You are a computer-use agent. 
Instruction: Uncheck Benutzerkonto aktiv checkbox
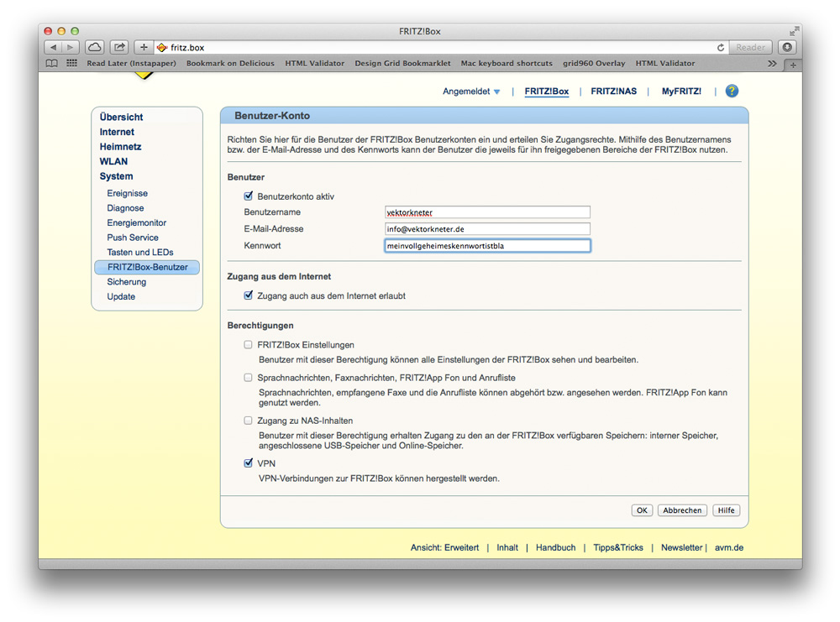click(x=248, y=196)
